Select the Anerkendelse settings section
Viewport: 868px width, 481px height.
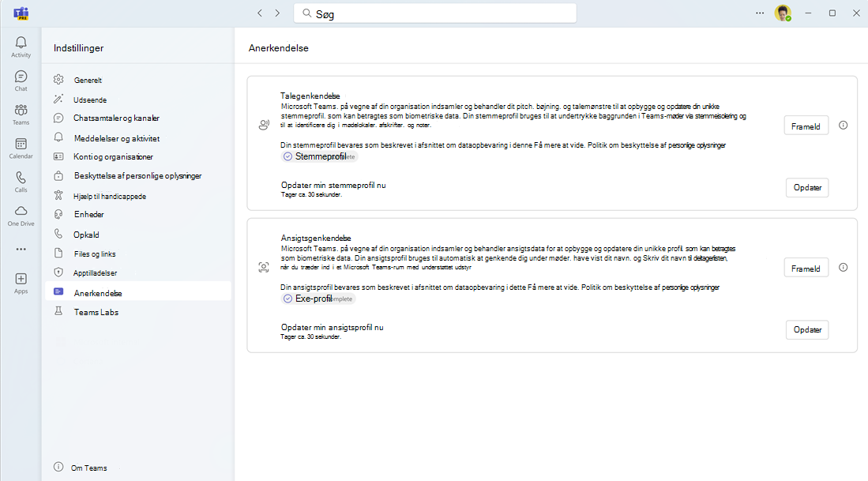138,293
